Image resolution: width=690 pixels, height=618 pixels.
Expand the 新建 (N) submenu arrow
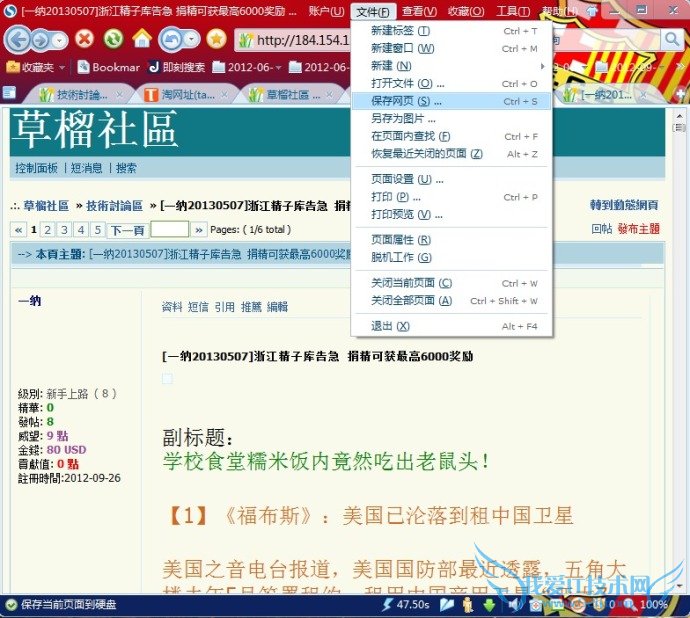pos(543,66)
